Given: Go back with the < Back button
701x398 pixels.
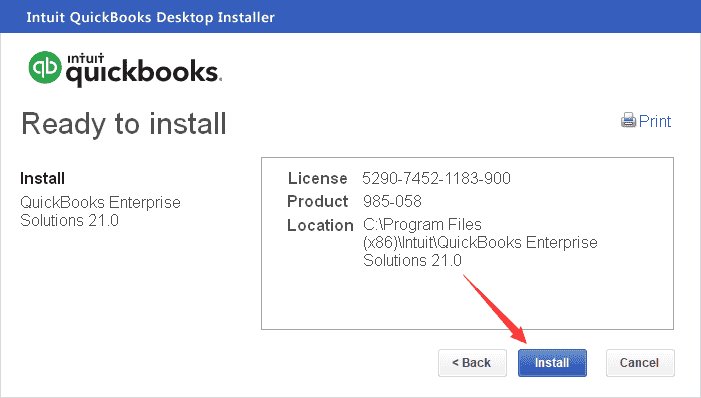Looking at the screenshot, I should 472,363.
